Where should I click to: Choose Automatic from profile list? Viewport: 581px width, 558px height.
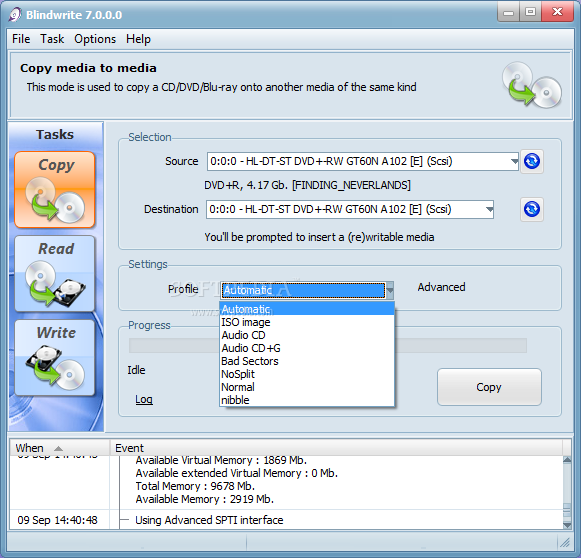[307, 309]
